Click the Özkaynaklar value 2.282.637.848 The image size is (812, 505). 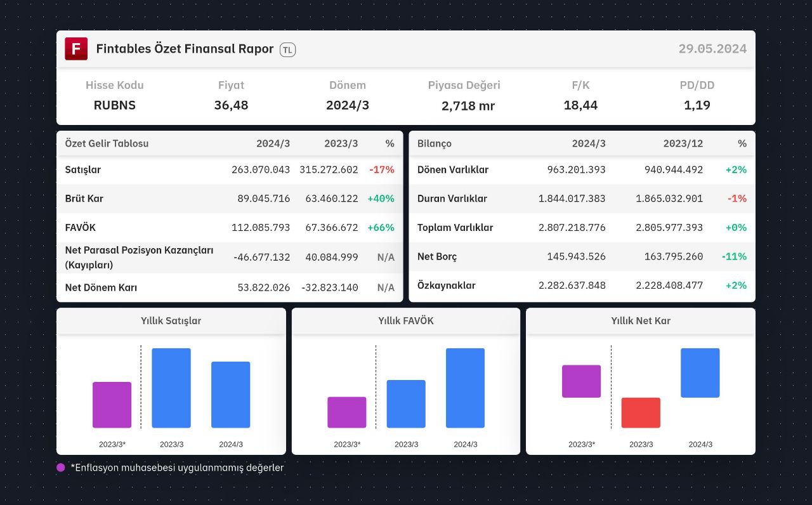coord(572,285)
